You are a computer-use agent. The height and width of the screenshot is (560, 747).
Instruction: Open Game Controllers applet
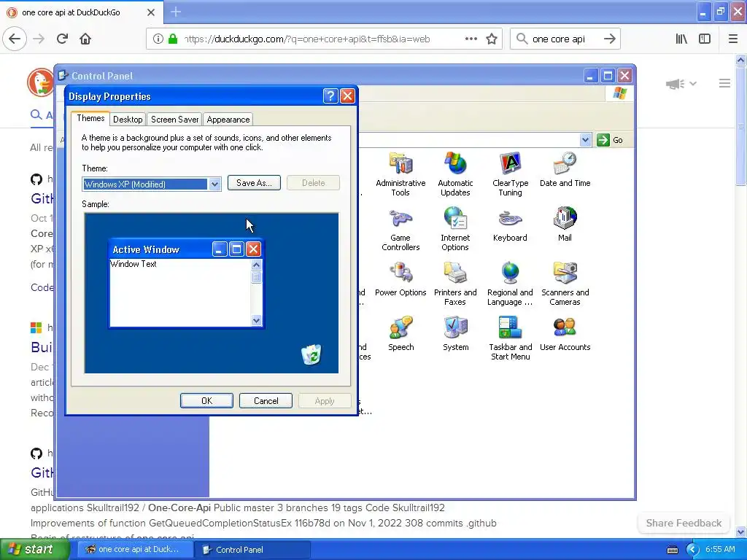[400, 229]
